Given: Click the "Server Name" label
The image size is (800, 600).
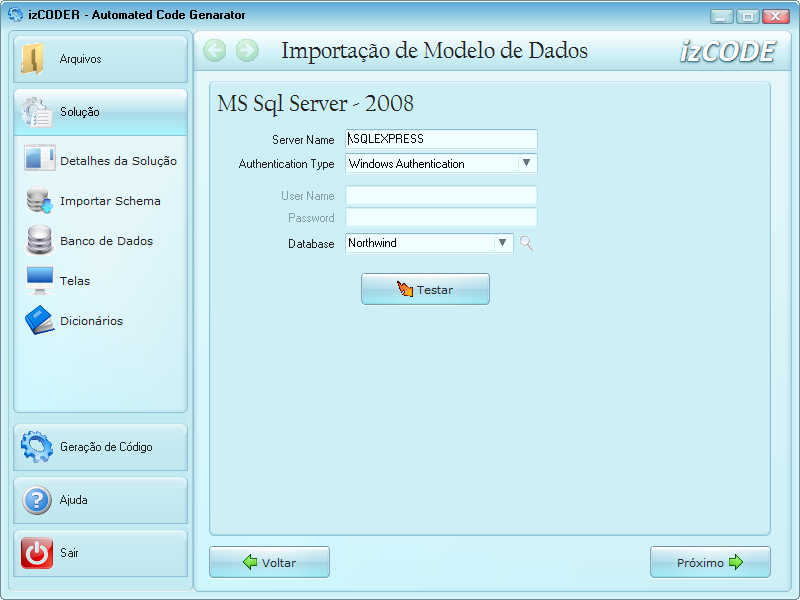Looking at the screenshot, I should [303, 140].
